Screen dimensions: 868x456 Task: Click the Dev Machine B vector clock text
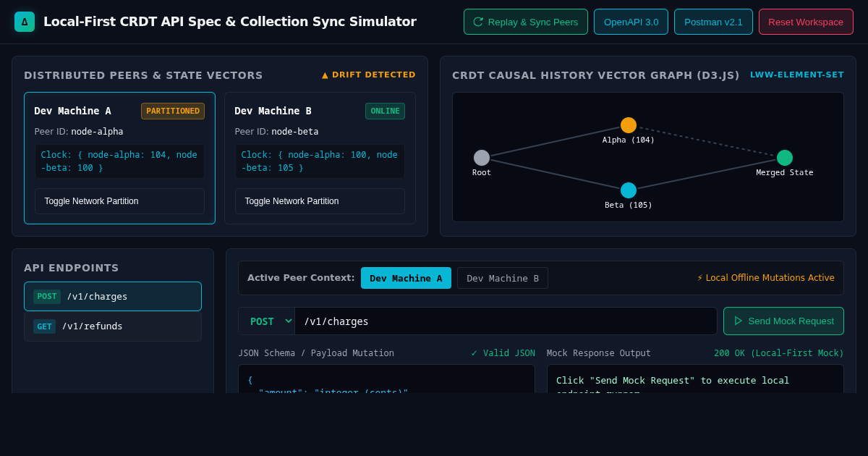pyautogui.click(x=320, y=161)
